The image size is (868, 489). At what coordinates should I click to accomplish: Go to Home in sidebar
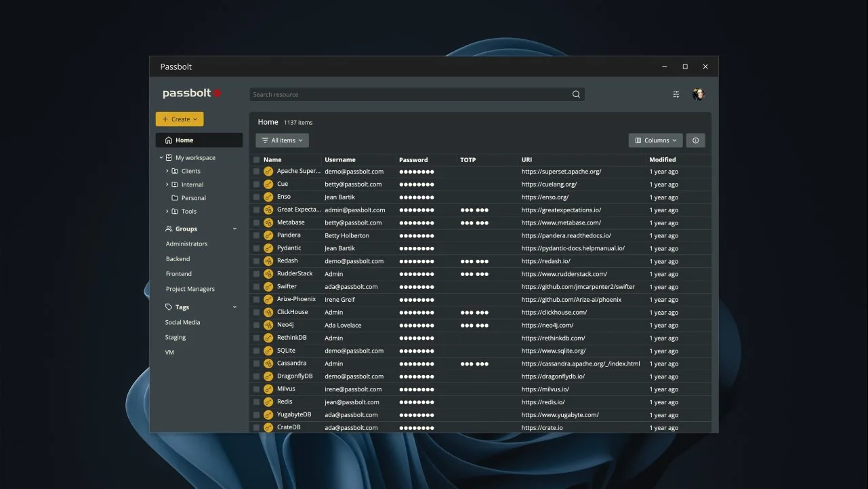pos(199,140)
